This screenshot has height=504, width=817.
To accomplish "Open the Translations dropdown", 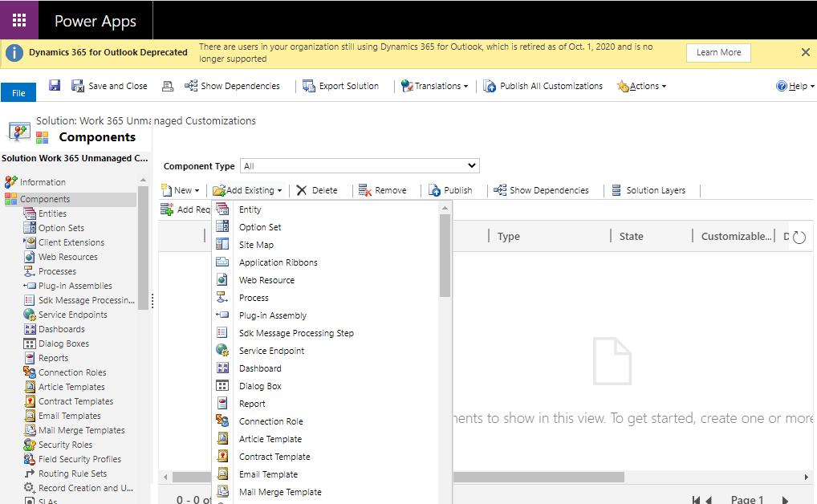I will pos(434,86).
